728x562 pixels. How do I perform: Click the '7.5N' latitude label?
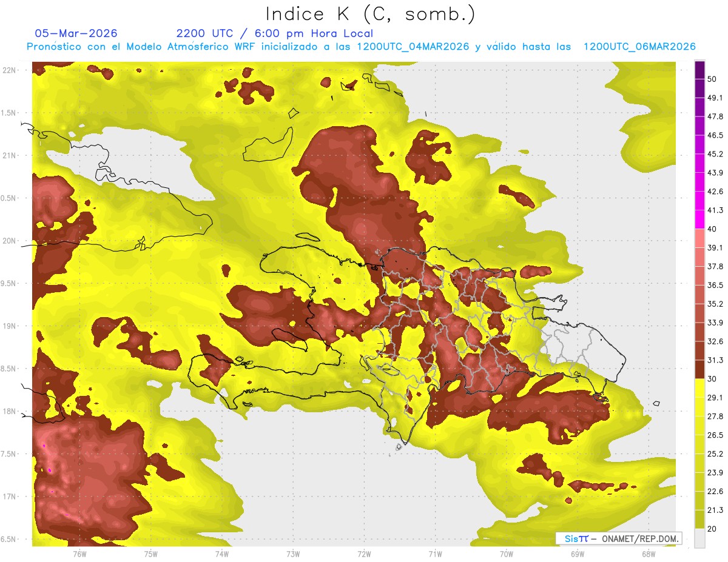(x=9, y=453)
